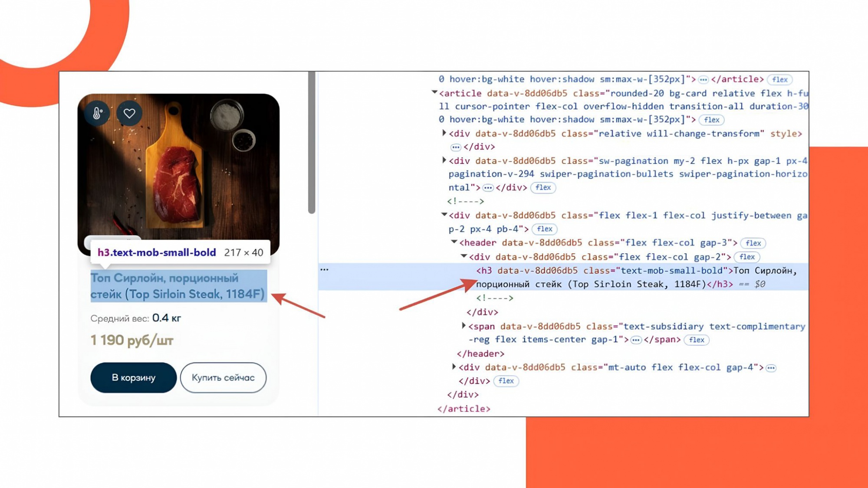Toggle flex badge after text-subsidiary span
The height and width of the screenshot is (488, 868).
tap(696, 340)
